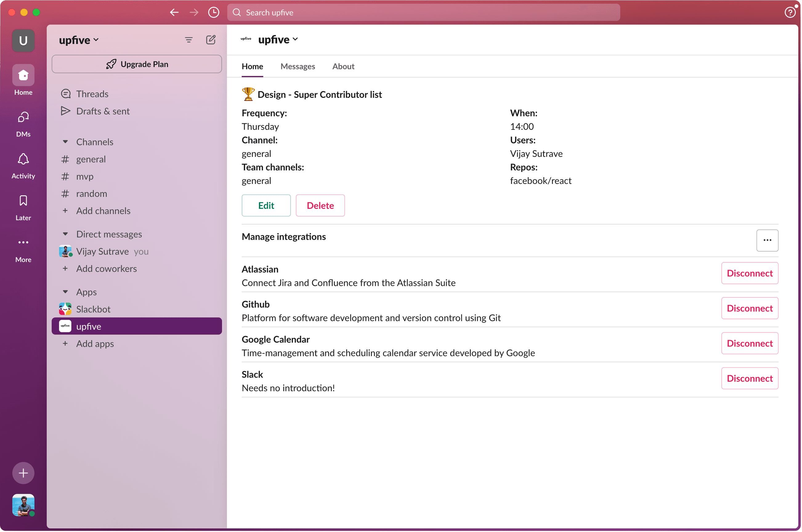The height and width of the screenshot is (532, 802).
Task: Click upfive app icon in sidebar
Action: pyautogui.click(x=65, y=326)
